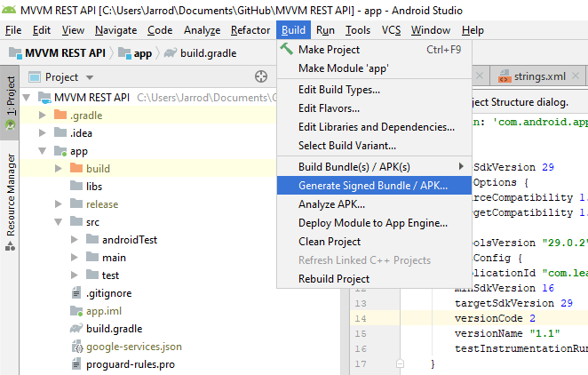Click the build.gradle elephant icon in tree
This screenshot has height=375, width=588.
(x=76, y=329)
